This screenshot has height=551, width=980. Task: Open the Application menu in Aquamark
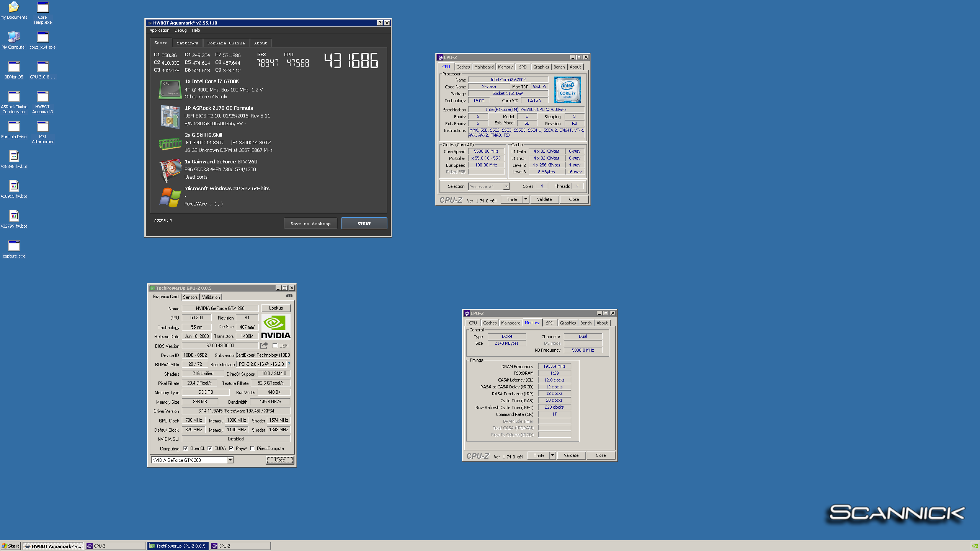click(159, 31)
